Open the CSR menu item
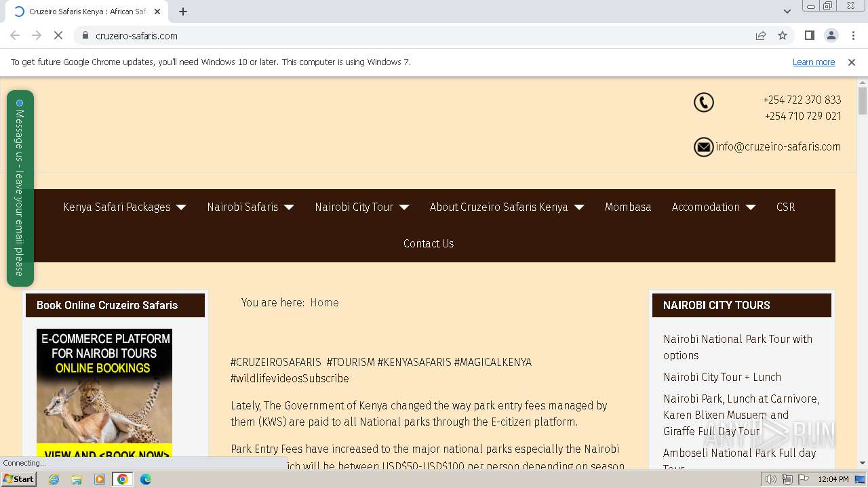Image resolution: width=868 pixels, height=488 pixels. (x=785, y=207)
